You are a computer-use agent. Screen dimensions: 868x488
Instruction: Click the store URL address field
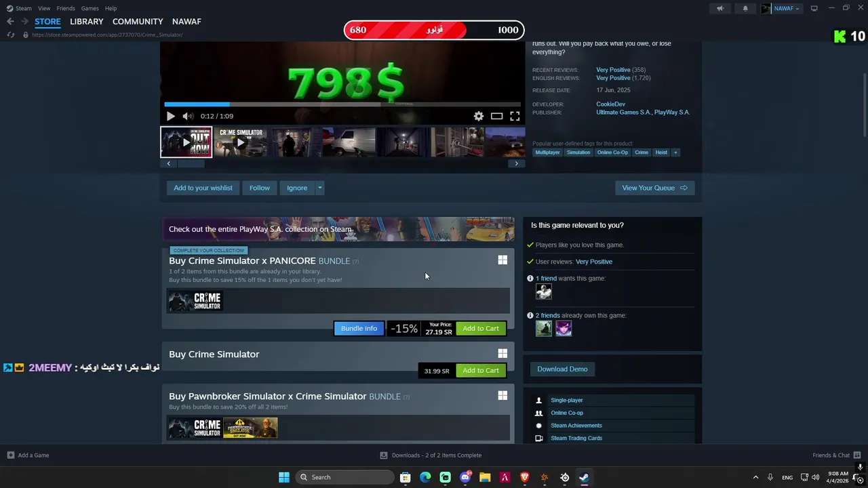click(107, 35)
